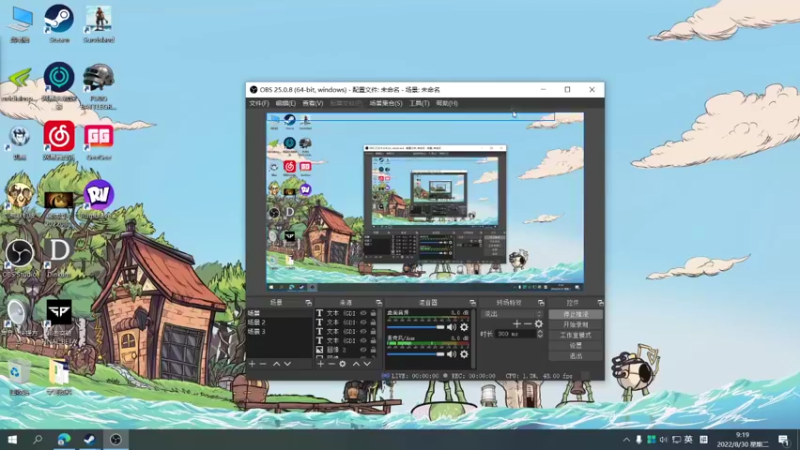Open the taskbar clock and date
Image resolution: width=800 pixels, height=450 pixels.
742,439
